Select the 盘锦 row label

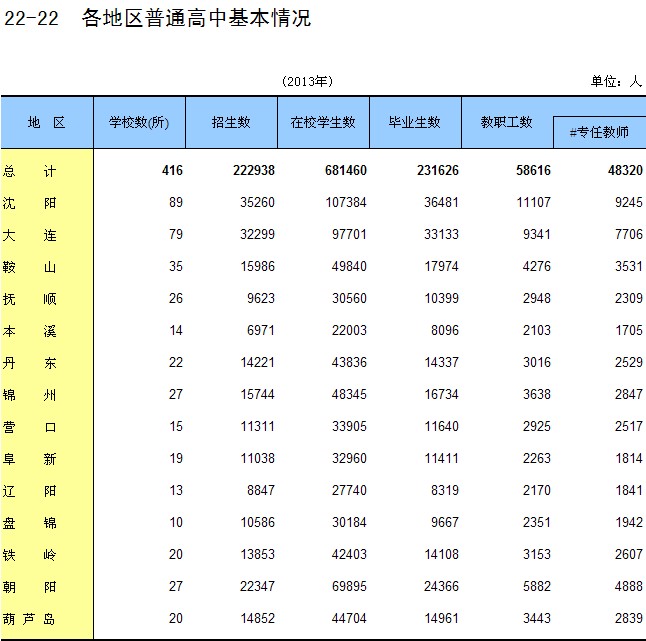29,523
